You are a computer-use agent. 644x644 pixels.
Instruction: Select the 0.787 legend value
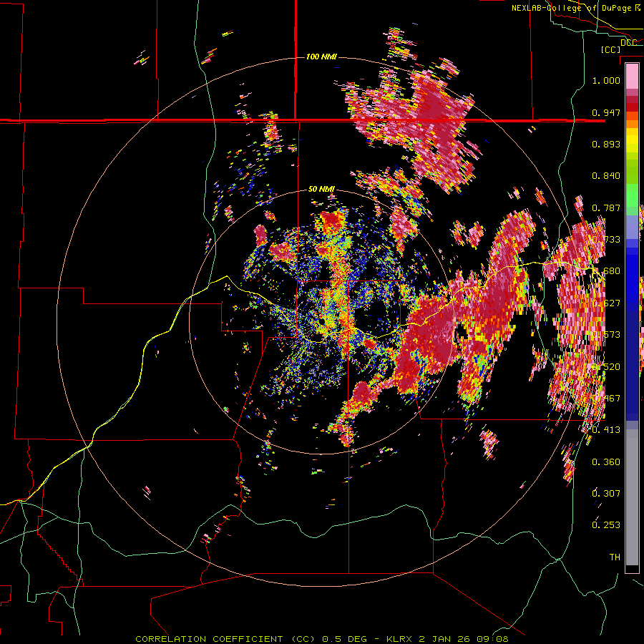606,208
